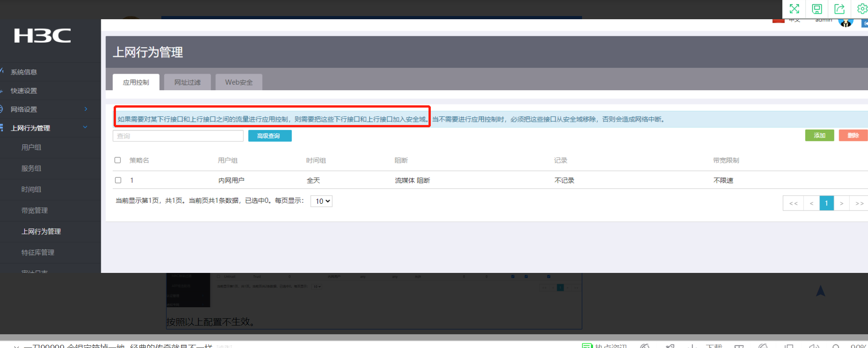This screenshot has width=868, height=348.
Task: Click the green share export icon
Action: pos(839,9)
